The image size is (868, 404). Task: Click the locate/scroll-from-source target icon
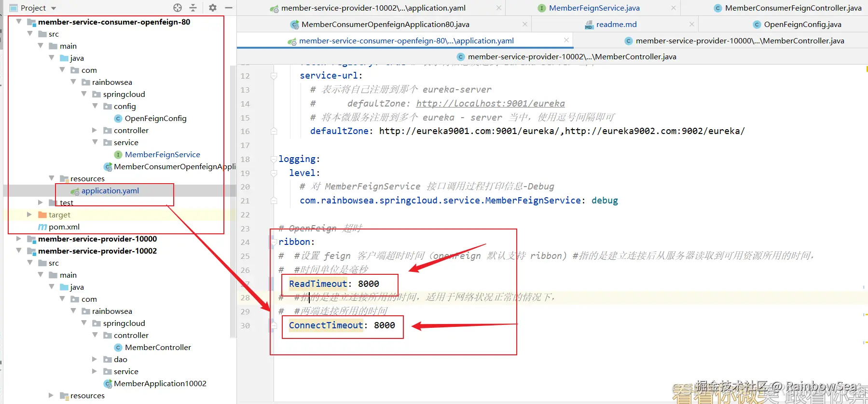point(178,8)
